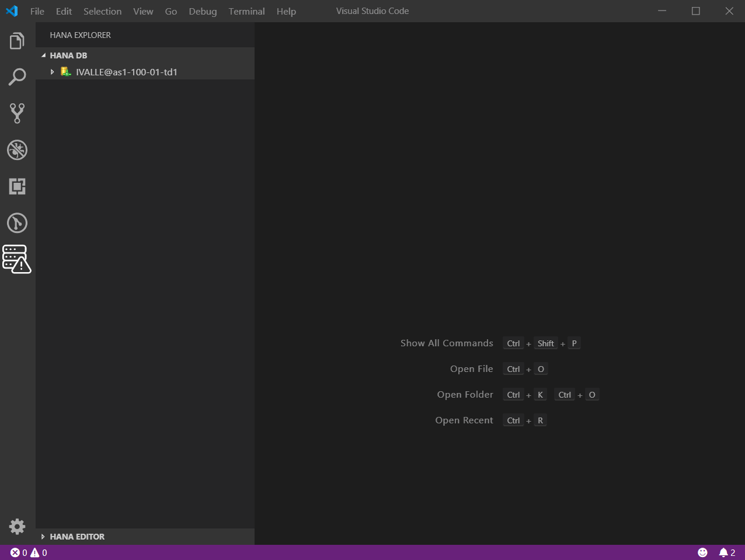Click the Open Recent hint text

pos(464,420)
